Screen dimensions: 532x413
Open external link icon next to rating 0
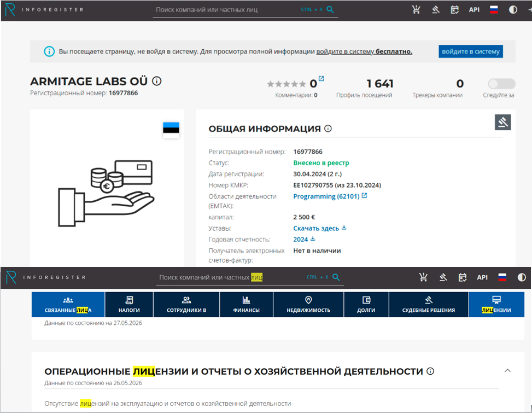[x=321, y=79]
